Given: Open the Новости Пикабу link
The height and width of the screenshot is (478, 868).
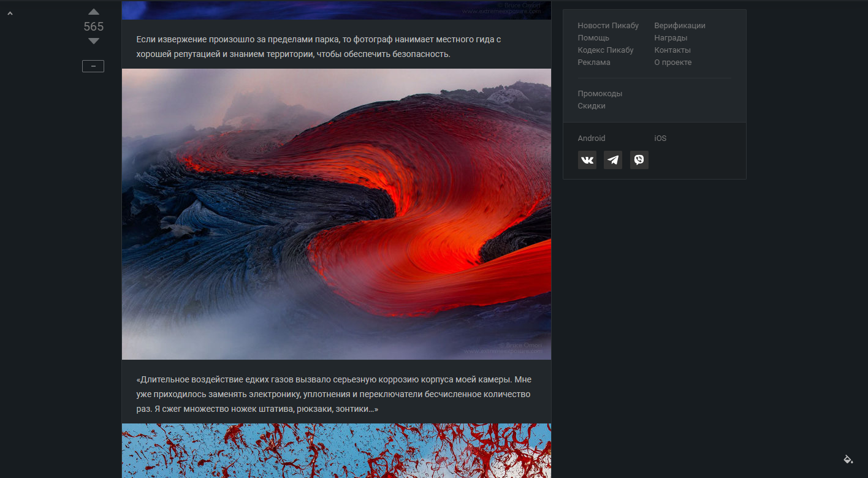Looking at the screenshot, I should [608, 26].
